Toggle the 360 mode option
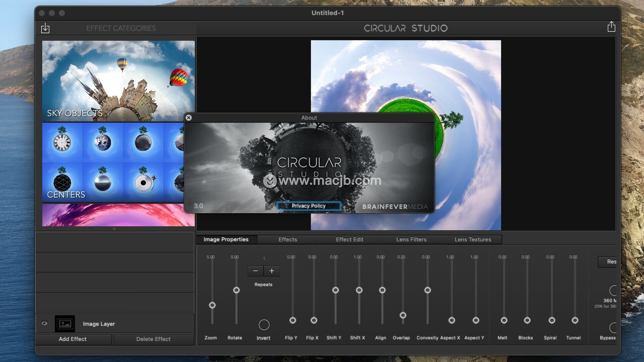 point(613,290)
